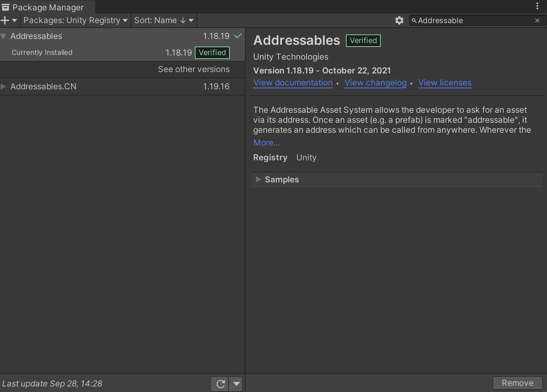This screenshot has height=392, width=547.
Task: Click the 1.19.16 version of Addressables.CN
Action: coord(216,87)
